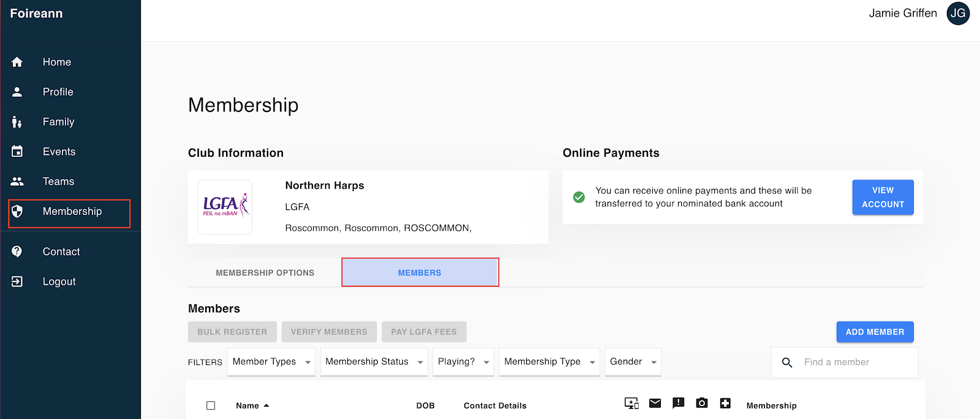Click the envelope email column icon
Viewport: 980px width, 419px height.
pos(655,403)
